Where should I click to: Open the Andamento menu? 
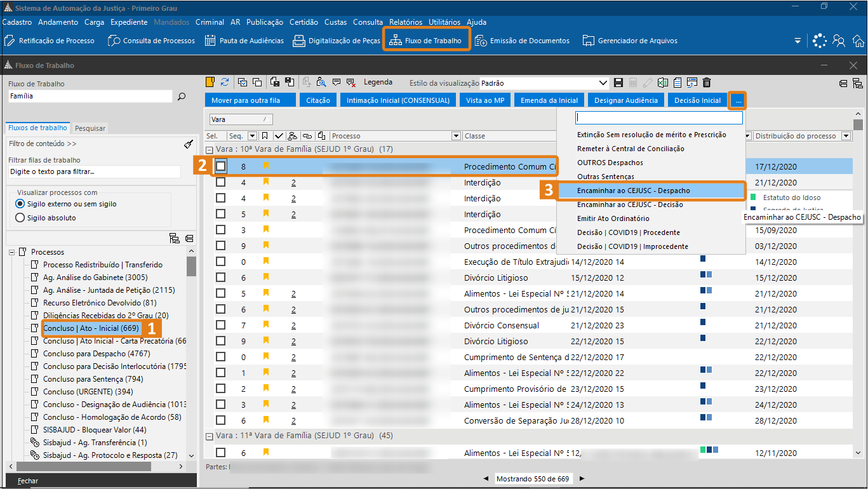pos(59,22)
